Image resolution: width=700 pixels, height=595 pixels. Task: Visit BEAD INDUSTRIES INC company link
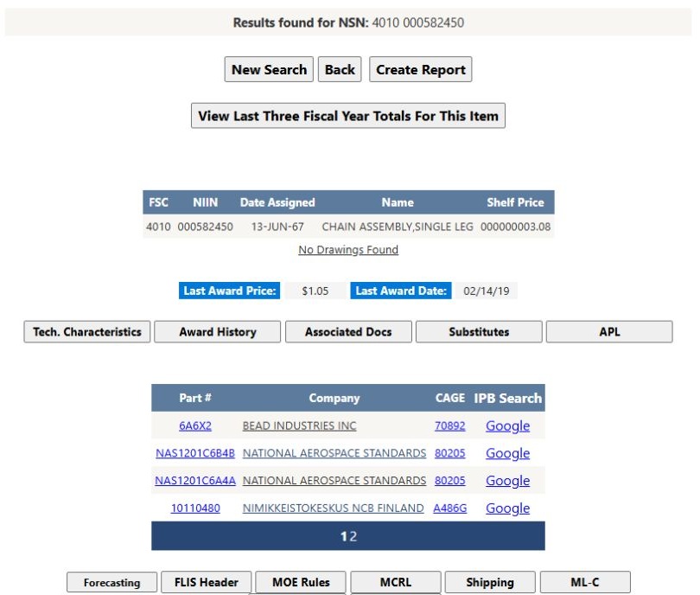tap(300, 425)
